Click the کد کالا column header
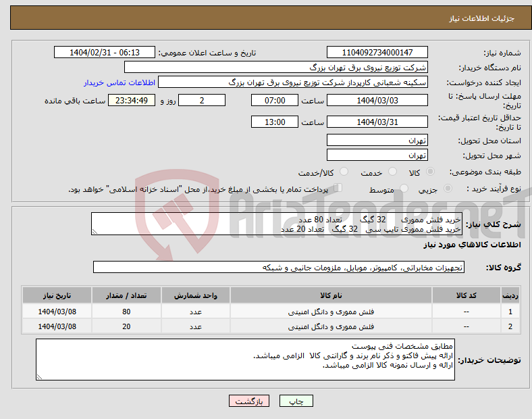Viewport: 532px width, 419px height. 467,295
